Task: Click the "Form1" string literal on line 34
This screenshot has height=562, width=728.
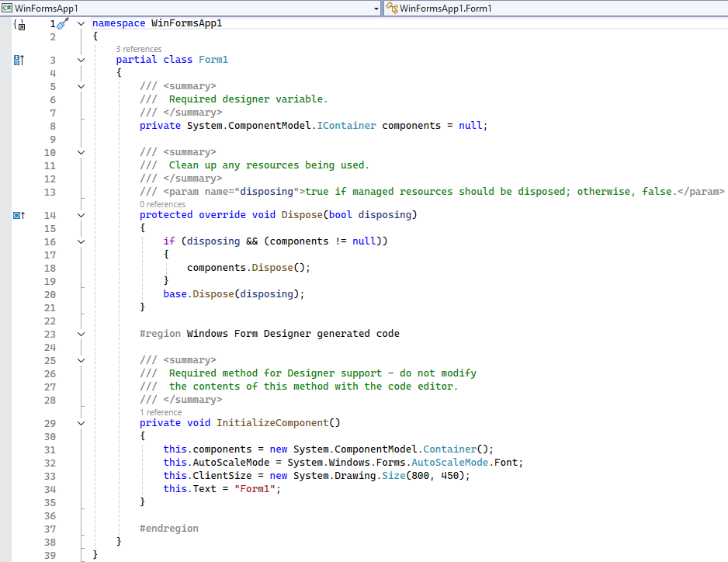Action: (x=255, y=488)
